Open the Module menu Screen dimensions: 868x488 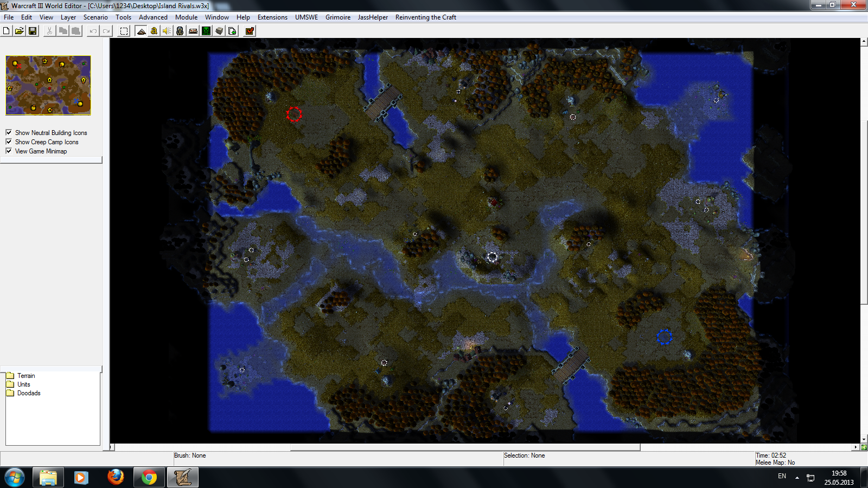186,17
